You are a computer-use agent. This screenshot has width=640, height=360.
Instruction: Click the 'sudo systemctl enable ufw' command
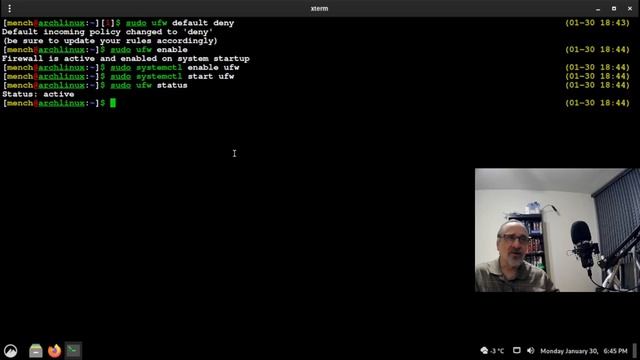tap(175, 68)
